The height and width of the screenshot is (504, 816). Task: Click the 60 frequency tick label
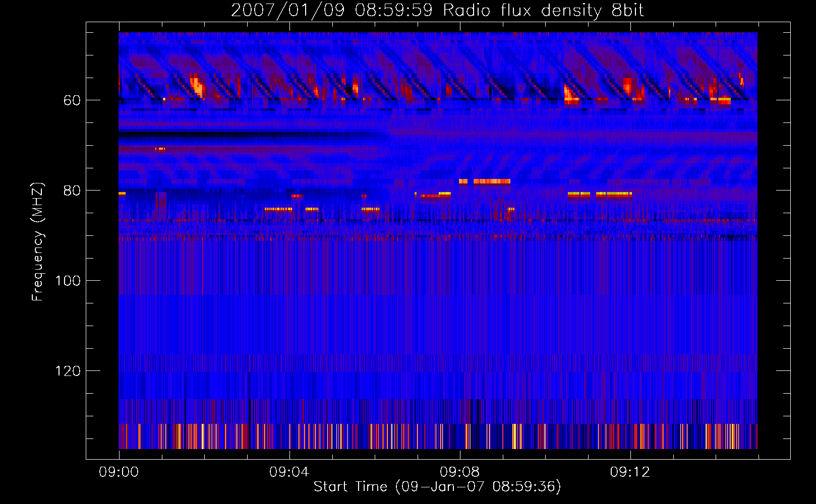click(72, 100)
